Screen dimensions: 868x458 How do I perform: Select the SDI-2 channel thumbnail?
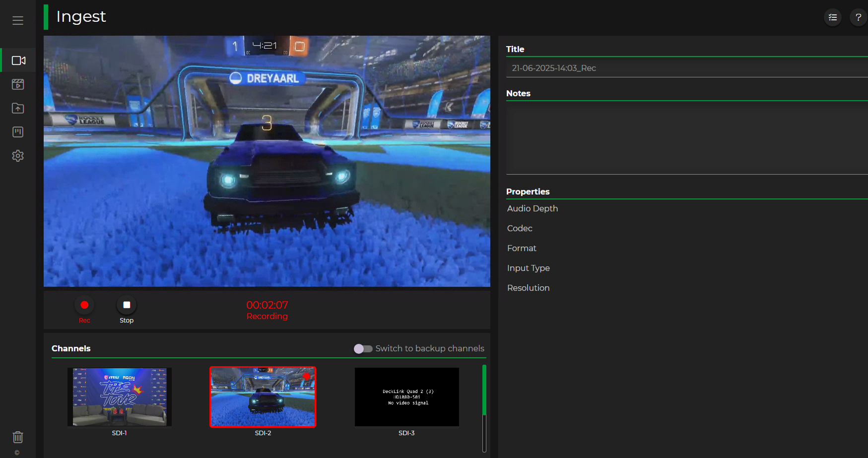(x=263, y=397)
